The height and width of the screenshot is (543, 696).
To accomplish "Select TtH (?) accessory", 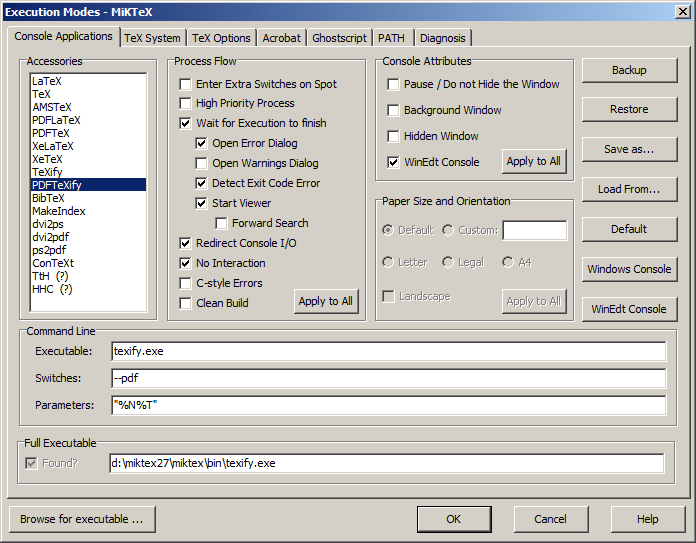I will pos(88,276).
